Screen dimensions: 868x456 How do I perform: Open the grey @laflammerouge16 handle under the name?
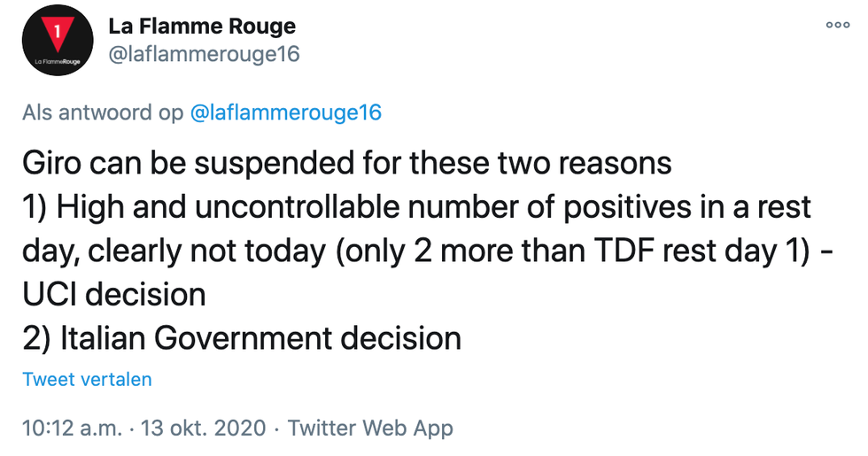coord(205,54)
